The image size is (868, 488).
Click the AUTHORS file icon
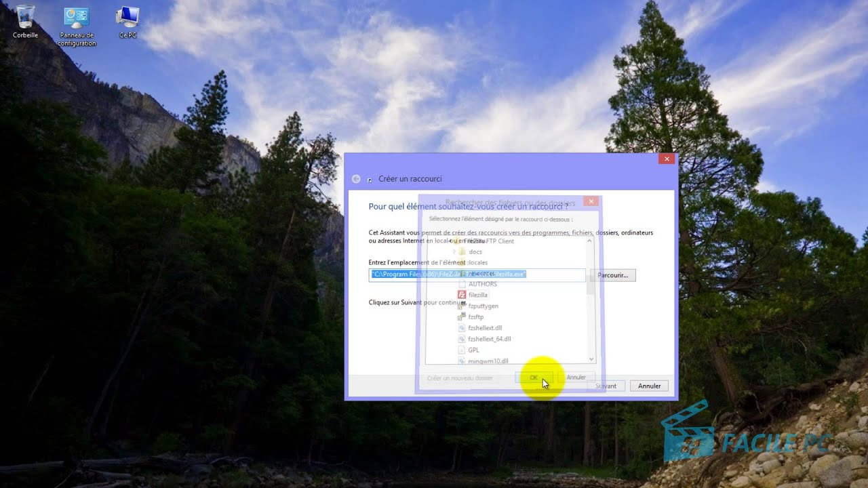click(462, 284)
